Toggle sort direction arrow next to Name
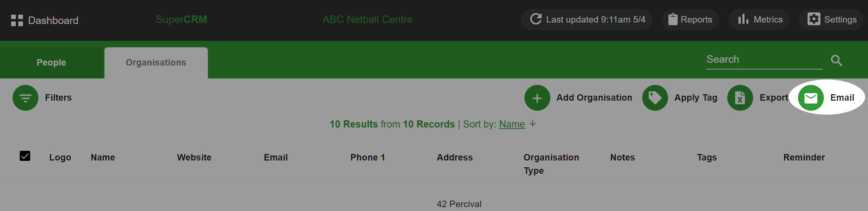The image size is (868, 211). pos(533,124)
